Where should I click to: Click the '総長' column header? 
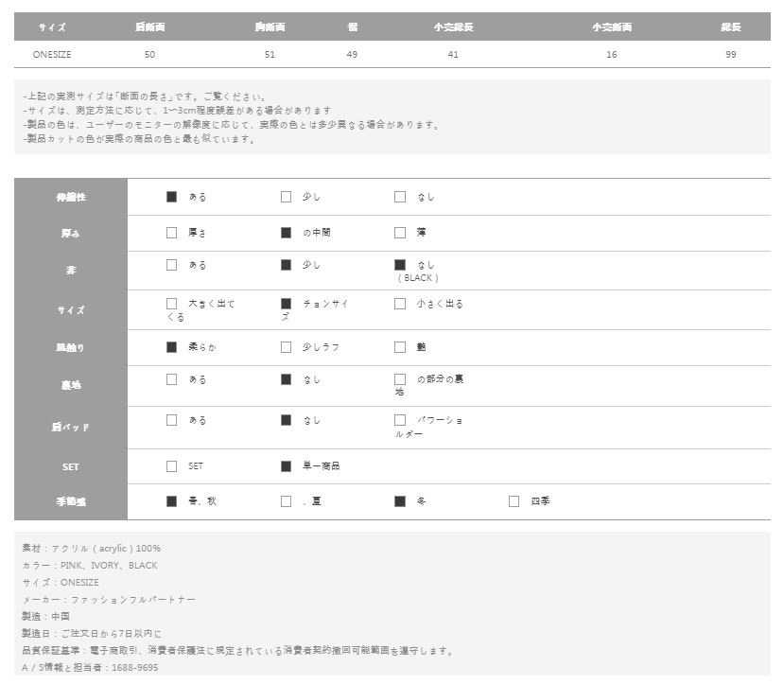click(x=730, y=27)
